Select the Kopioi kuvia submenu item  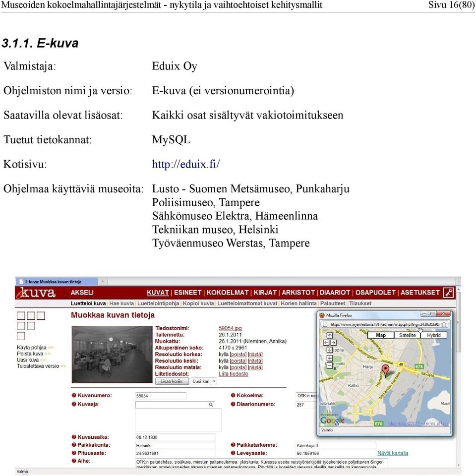(x=198, y=303)
